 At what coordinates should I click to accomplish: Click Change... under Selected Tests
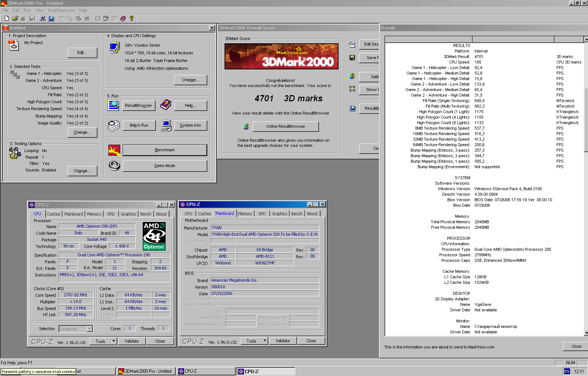point(82,133)
